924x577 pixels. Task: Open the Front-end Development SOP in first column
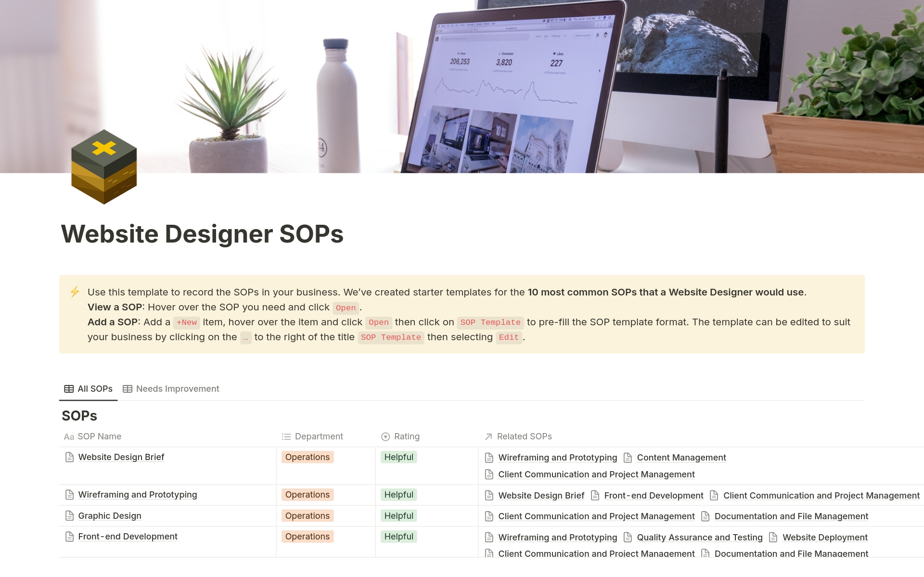click(x=128, y=537)
